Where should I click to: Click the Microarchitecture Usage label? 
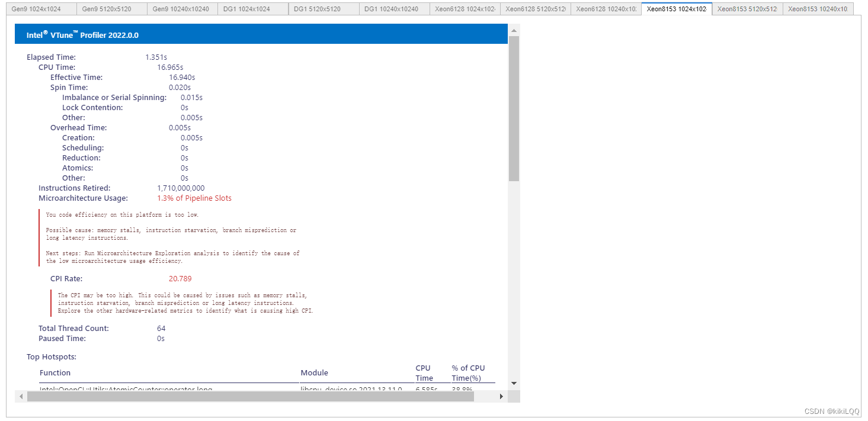(x=83, y=198)
